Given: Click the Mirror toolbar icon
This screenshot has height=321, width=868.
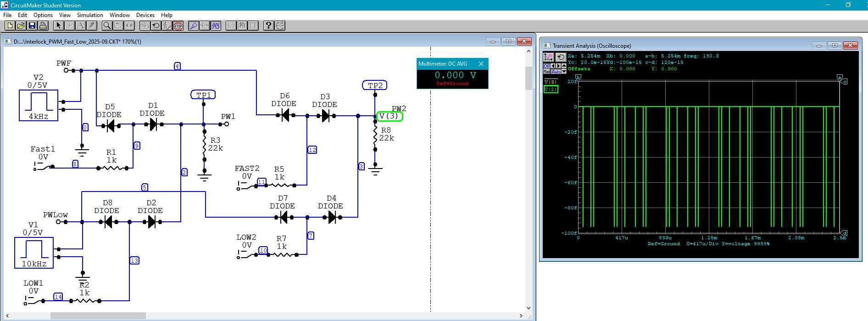Looking at the screenshot, I should 129,26.
